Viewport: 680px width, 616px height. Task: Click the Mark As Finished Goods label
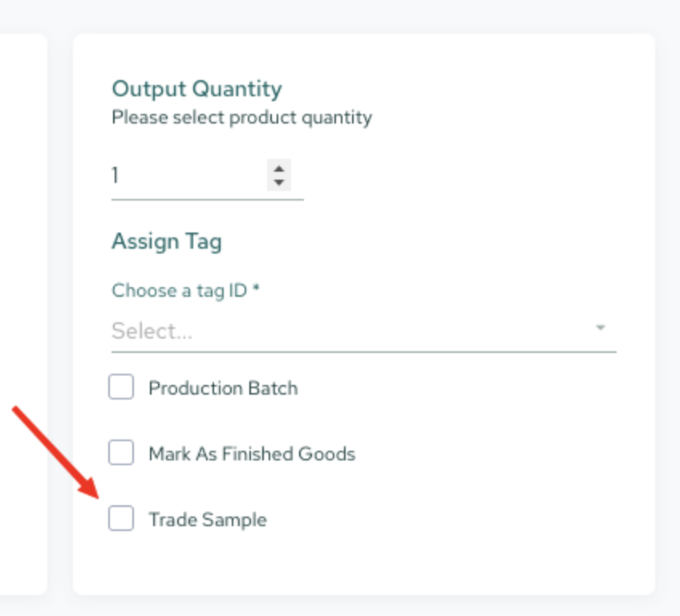[x=252, y=454]
